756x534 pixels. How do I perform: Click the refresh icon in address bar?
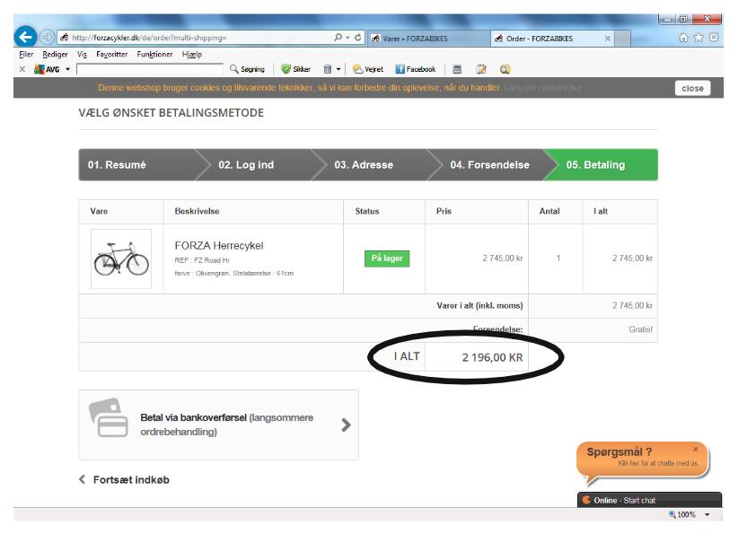coord(357,37)
